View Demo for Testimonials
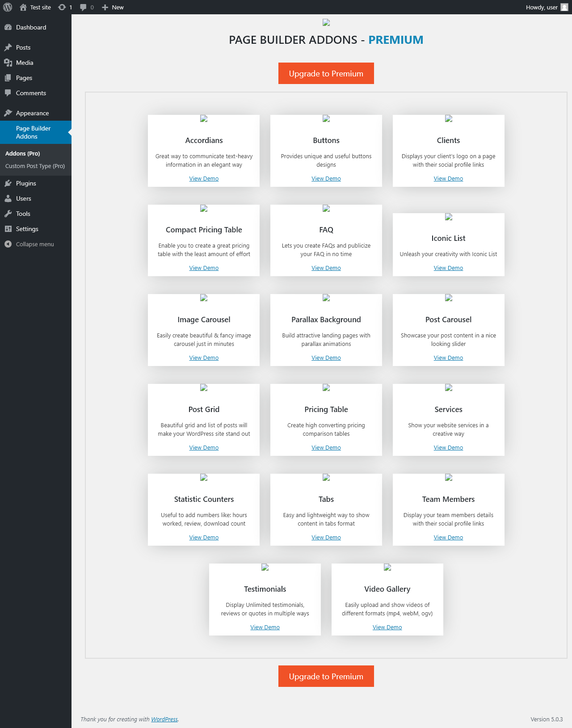The width and height of the screenshot is (572, 728). (265, 627)
